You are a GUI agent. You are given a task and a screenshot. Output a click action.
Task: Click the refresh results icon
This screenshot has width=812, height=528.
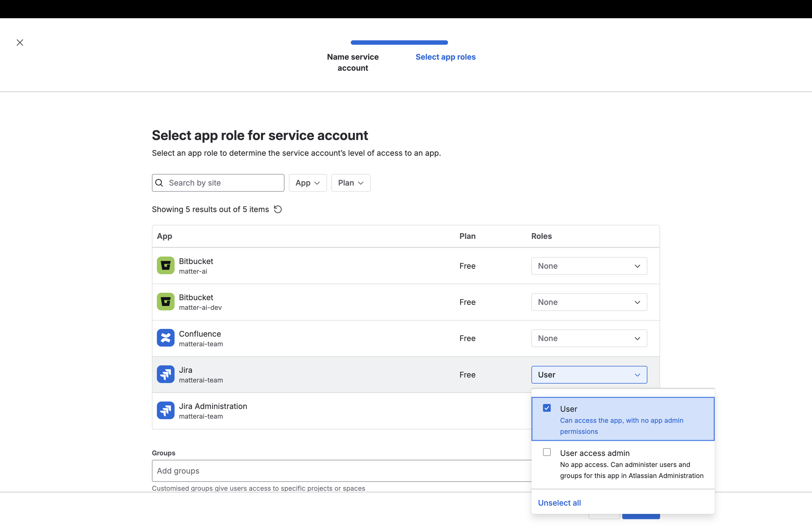point(277,209)
